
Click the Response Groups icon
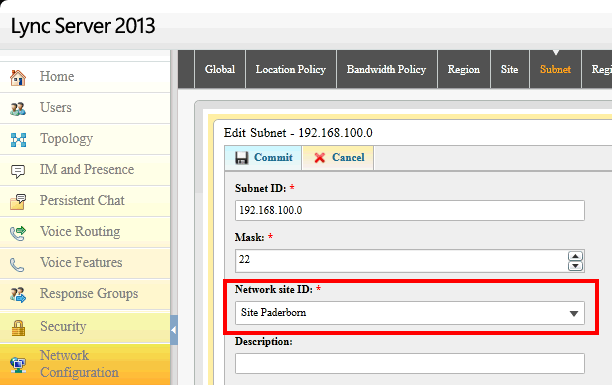pyautogui.click(x=18, y=295)
